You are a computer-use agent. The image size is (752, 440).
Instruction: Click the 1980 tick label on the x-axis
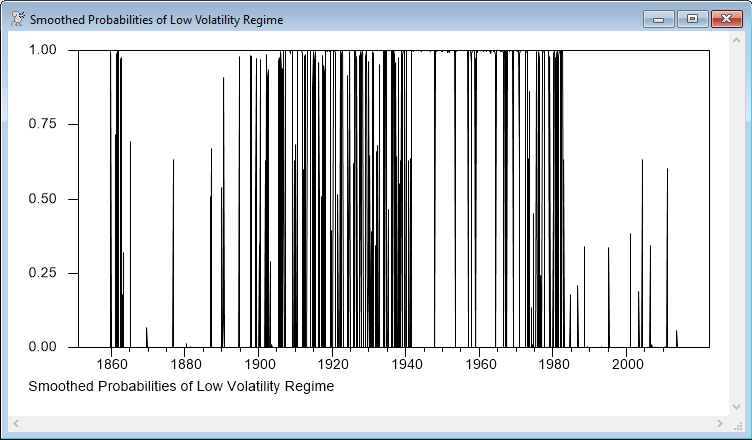(553, 365)
